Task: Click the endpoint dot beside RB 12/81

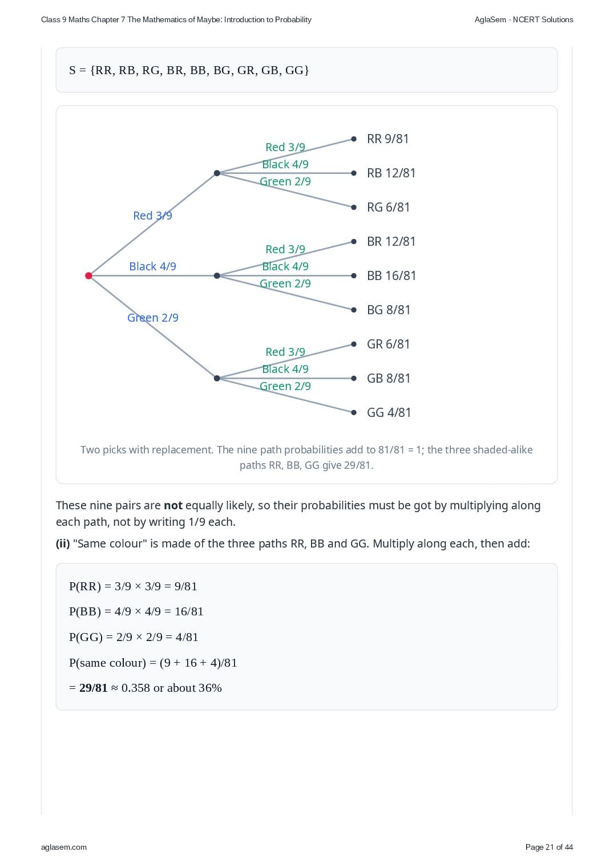Action: click(354, 173)
